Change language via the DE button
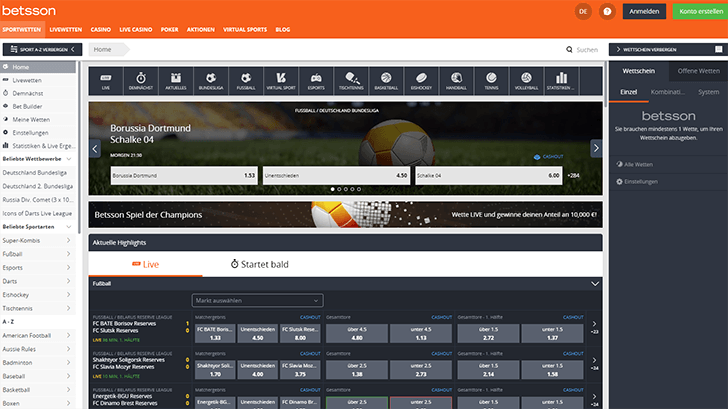Screen dimensions: 728x409 (583, 12)
